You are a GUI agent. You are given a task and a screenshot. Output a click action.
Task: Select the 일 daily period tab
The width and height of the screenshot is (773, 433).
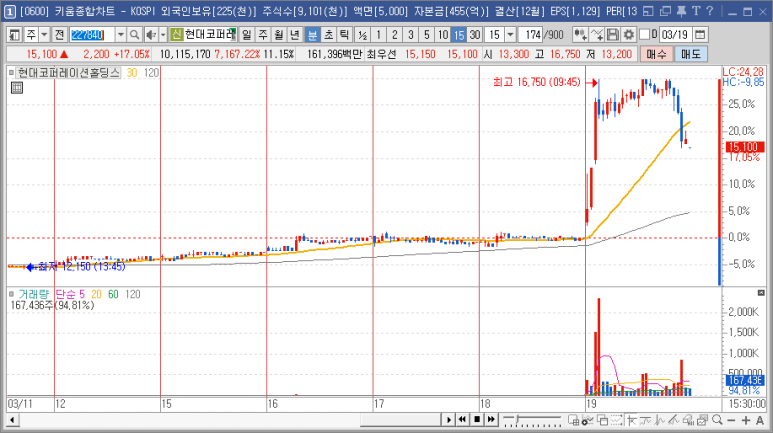tap(246, 35)
